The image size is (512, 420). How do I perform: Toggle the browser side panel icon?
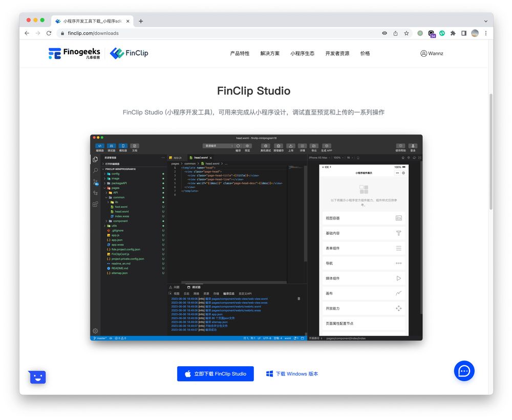pyautogui.click(x=464, y=33)
